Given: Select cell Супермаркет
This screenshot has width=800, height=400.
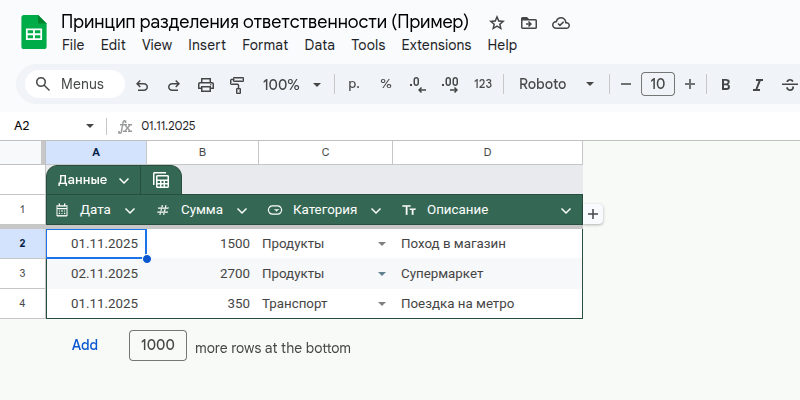Looking at the screenshot, I should click(487, 274).
